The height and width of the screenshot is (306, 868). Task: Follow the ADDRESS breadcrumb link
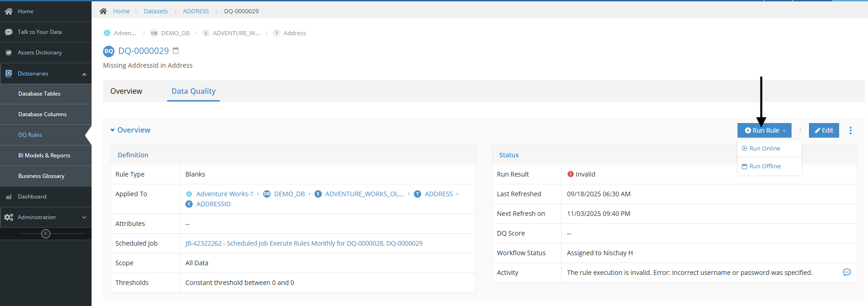pos(196,11)
